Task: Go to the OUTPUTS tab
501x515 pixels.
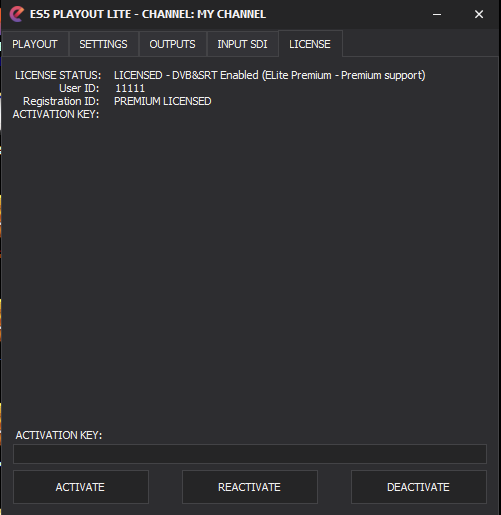Action: [x=172, y=44]
